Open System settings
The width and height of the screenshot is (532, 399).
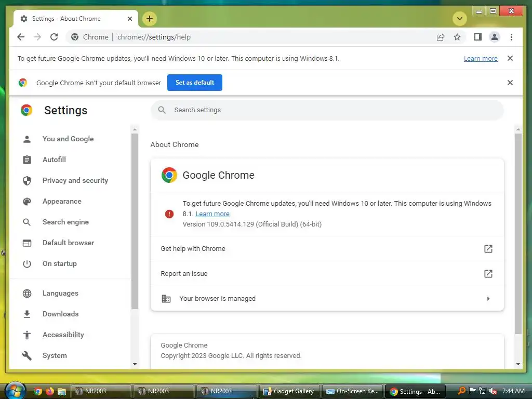[x=55, y=355]
